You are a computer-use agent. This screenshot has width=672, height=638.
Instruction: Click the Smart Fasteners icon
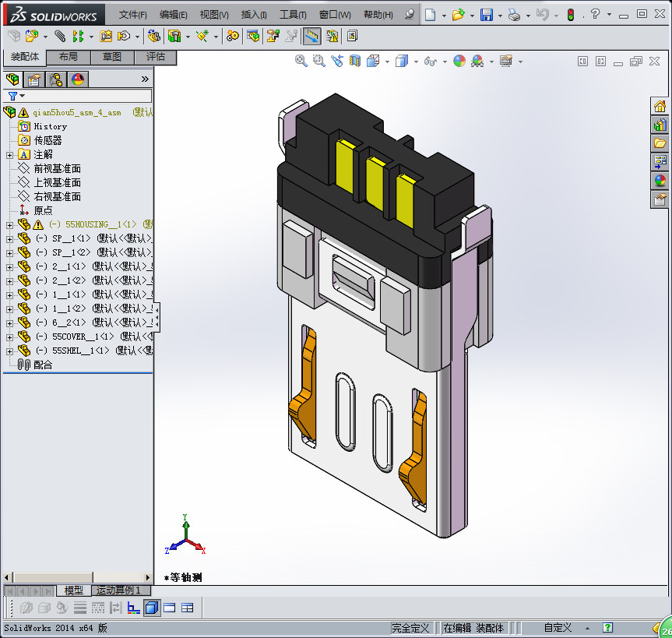pyautogui.click(x=106, y=36)
